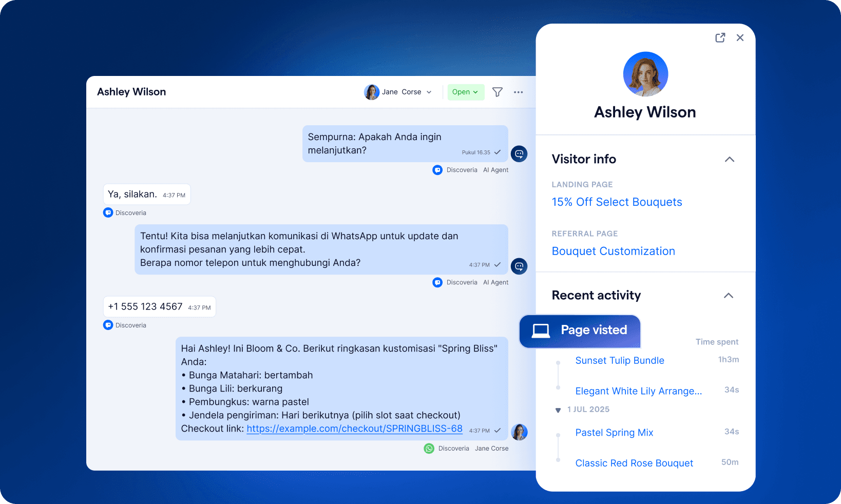Click the SPRINGBLISS-68 checkout link
The width and height of the screenshot is (841, 504).
354,429
